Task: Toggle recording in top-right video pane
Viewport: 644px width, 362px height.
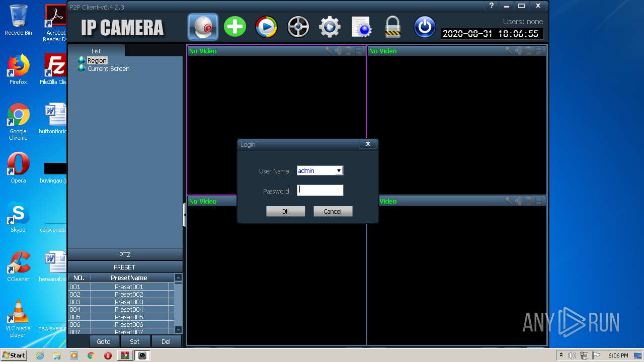Action: 529,50
